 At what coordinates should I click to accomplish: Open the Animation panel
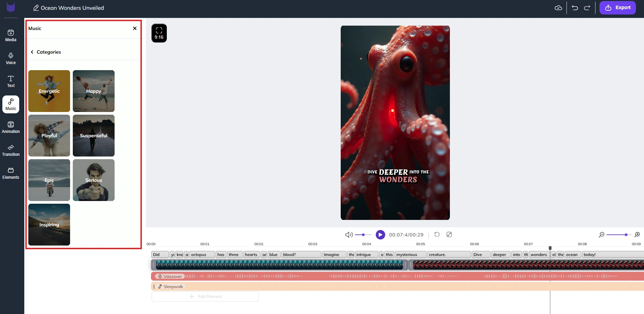pyautogui.click(x=11, y=127)
